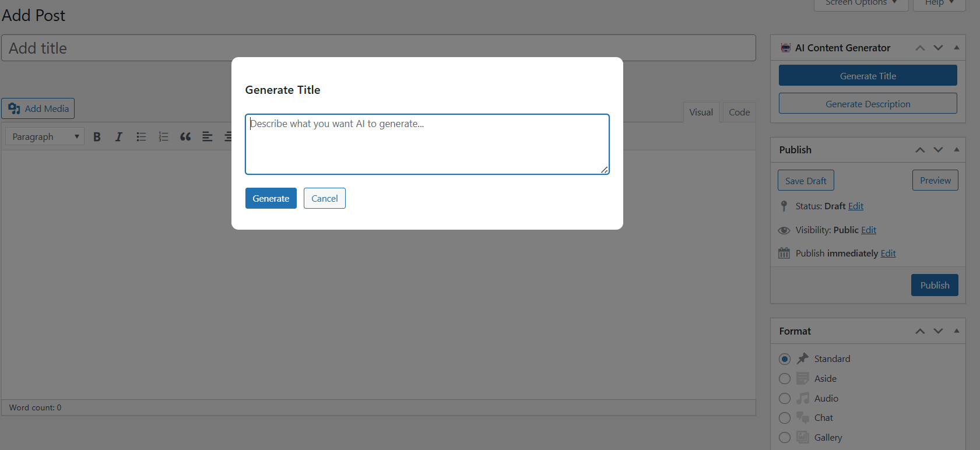Screen dimensions: 980x450
Task: Switch to the Visual editor tab
Action: click(x=701, y=112)
